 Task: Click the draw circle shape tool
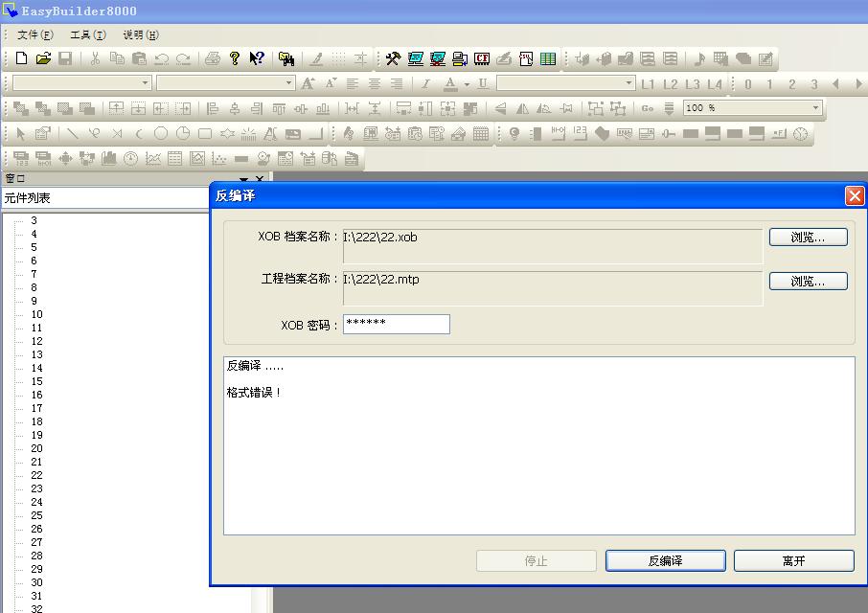point(161,133)
